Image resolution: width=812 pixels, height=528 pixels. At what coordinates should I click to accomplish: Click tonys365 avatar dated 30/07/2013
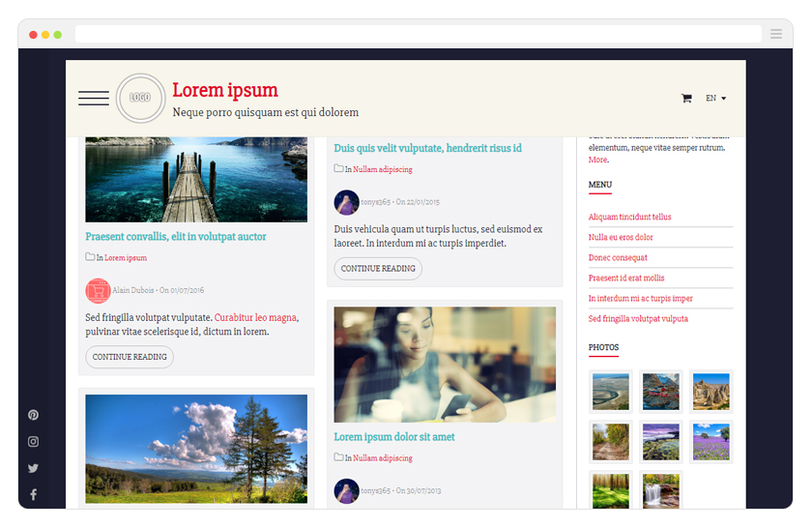346,491
